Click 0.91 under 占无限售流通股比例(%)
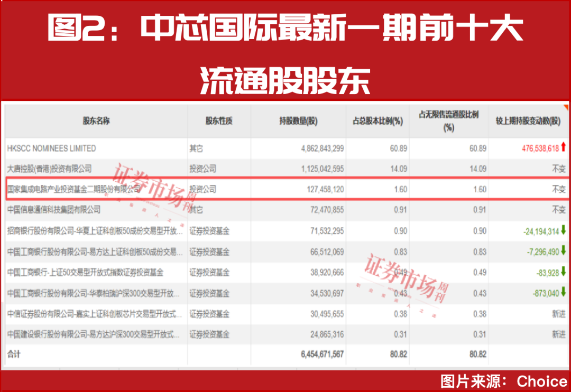Screen dimensions: 571x392 (x=480, y=210)
